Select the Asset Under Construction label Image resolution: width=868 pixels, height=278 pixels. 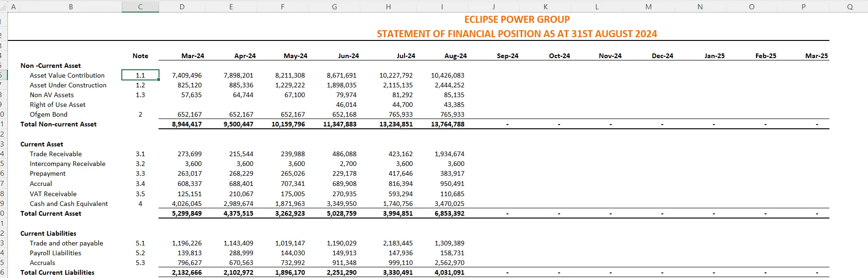tap(68, 85)
